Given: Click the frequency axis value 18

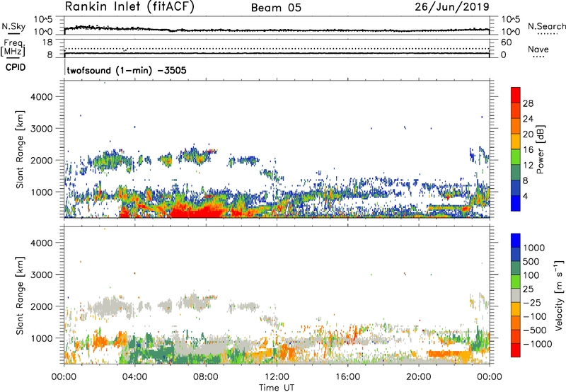Looking at the screenshot, I should click(x=47, y=42).
